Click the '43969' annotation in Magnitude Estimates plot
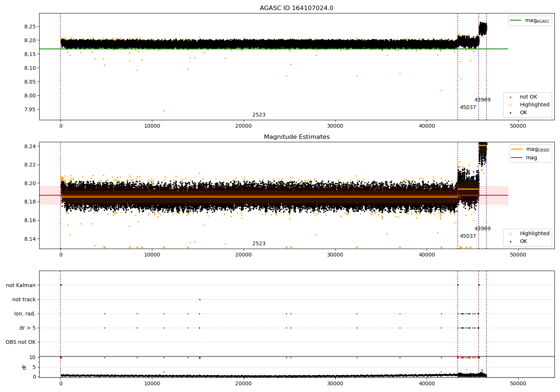This screenshot has height=392, width=560. (x=482, y=229)
